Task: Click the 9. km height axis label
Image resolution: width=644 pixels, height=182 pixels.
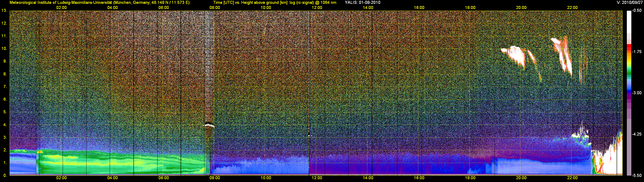Action: click(5, 61)
